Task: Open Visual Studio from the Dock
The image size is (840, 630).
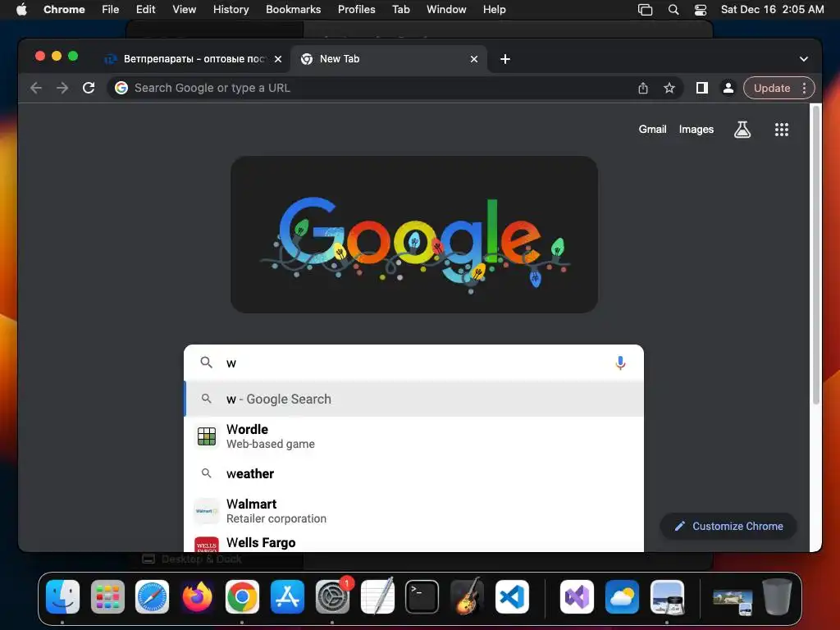Action: click(577, 596)
